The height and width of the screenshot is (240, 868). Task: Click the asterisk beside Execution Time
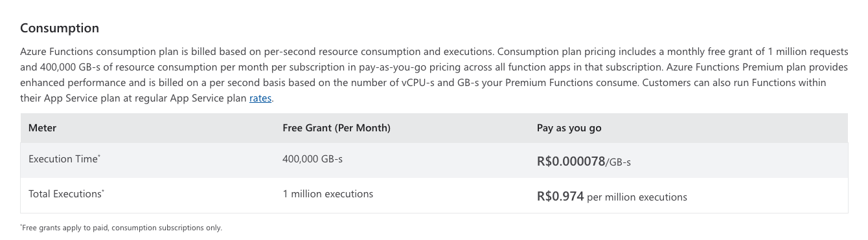98,156
